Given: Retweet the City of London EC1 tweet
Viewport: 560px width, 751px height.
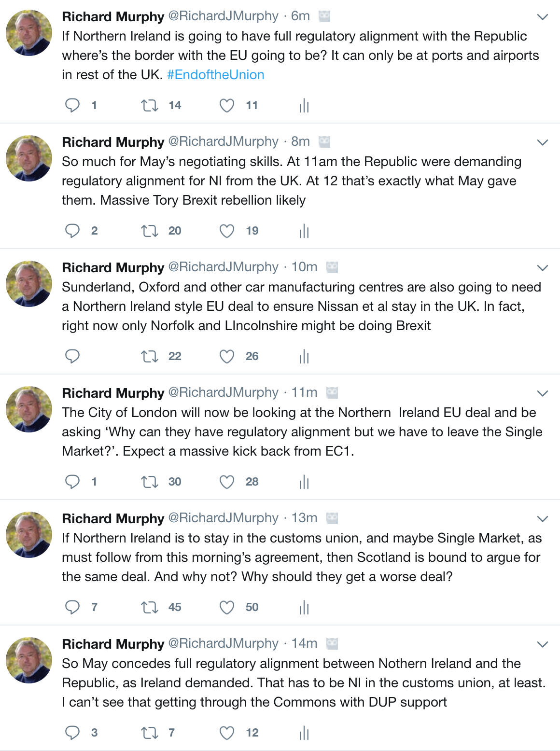Looking at the screenshot, I should pos(149,482).
